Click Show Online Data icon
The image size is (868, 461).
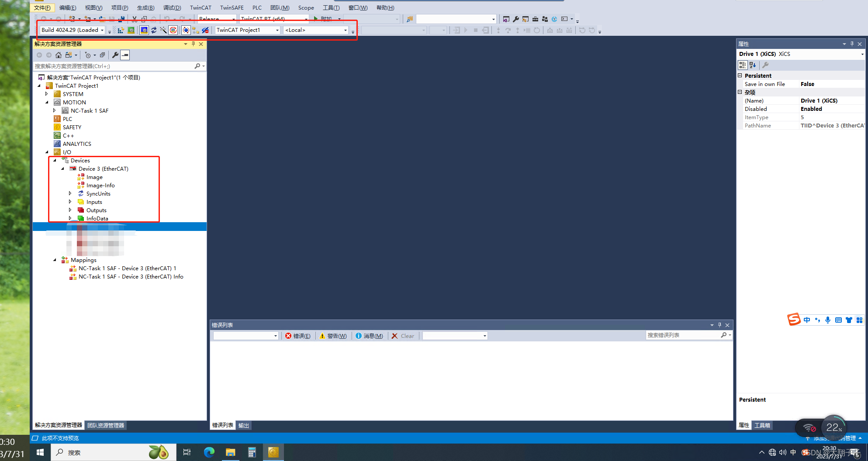(186, 30)
